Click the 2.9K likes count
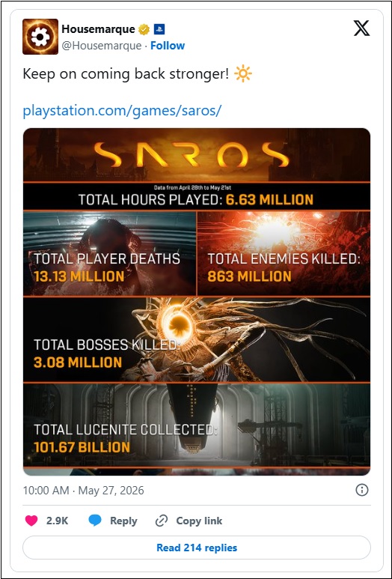The width and height of the screenshot is (392, 579). click(57, 521)
